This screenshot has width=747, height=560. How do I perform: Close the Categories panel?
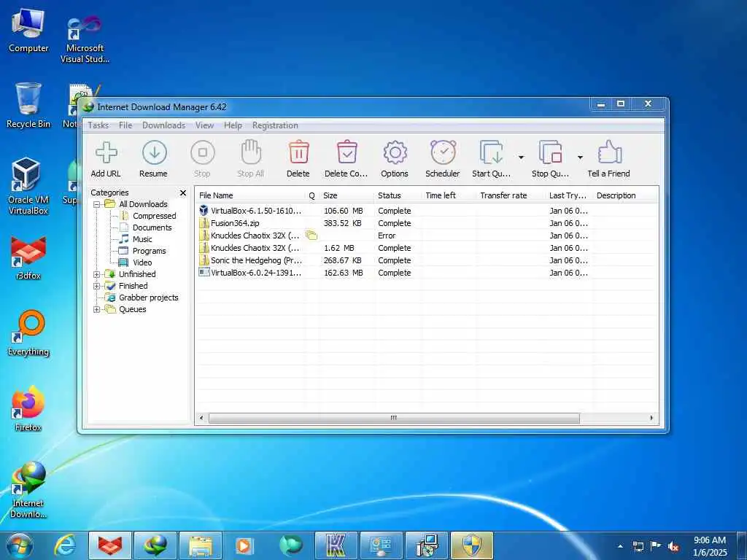pyautogui.click(x=183, y=192)
